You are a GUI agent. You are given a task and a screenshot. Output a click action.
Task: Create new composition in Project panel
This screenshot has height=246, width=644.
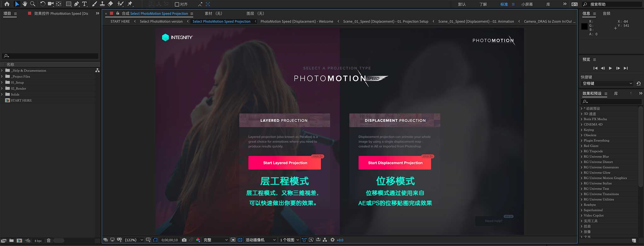click(19, 241)
